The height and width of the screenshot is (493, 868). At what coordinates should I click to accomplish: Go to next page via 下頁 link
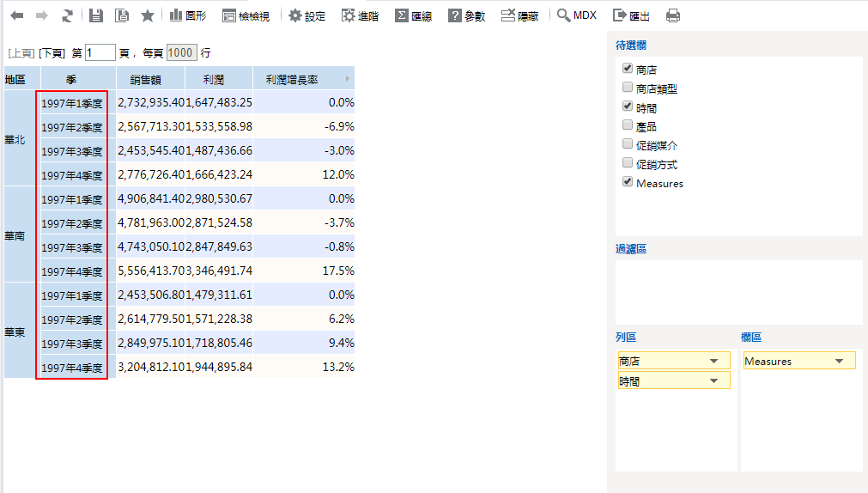tap(52, 53)
